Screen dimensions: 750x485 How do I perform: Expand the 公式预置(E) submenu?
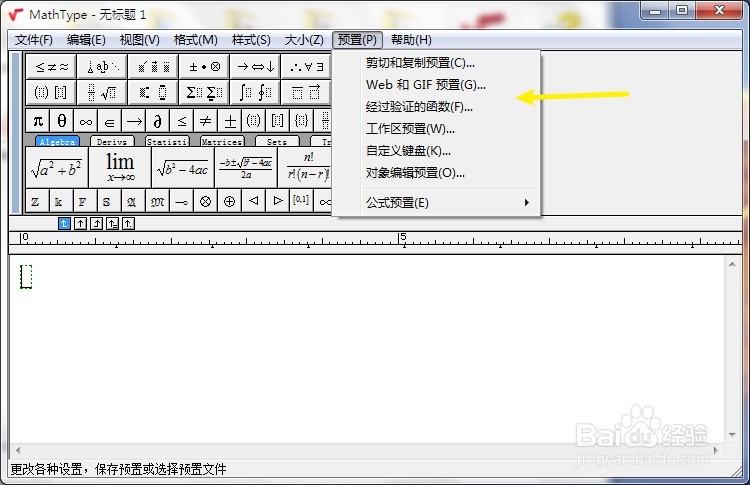click(436, 203)
